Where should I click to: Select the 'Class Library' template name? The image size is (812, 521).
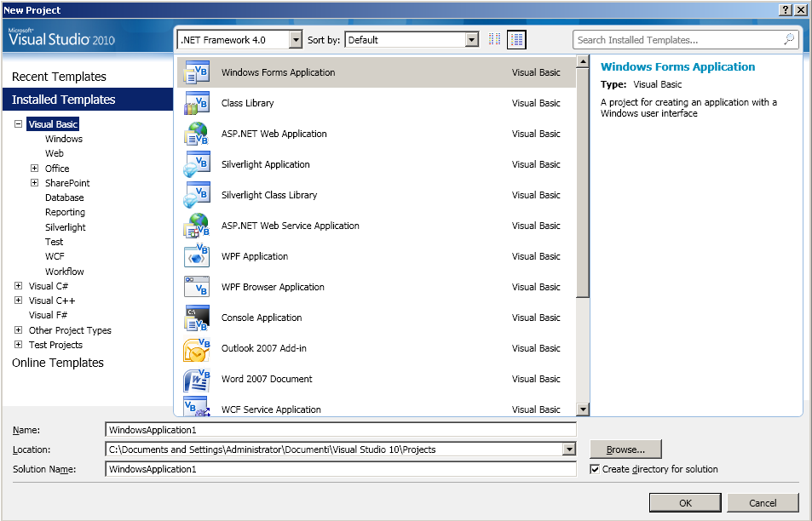248,103
